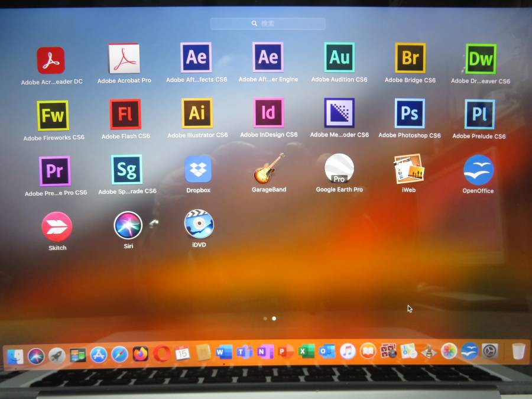Open OpenOffice in the Launchpad grid

click(478, 170)
